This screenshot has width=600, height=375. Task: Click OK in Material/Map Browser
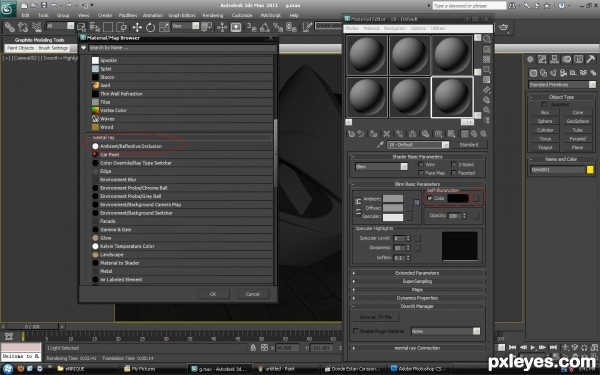[x=213, y=294]
